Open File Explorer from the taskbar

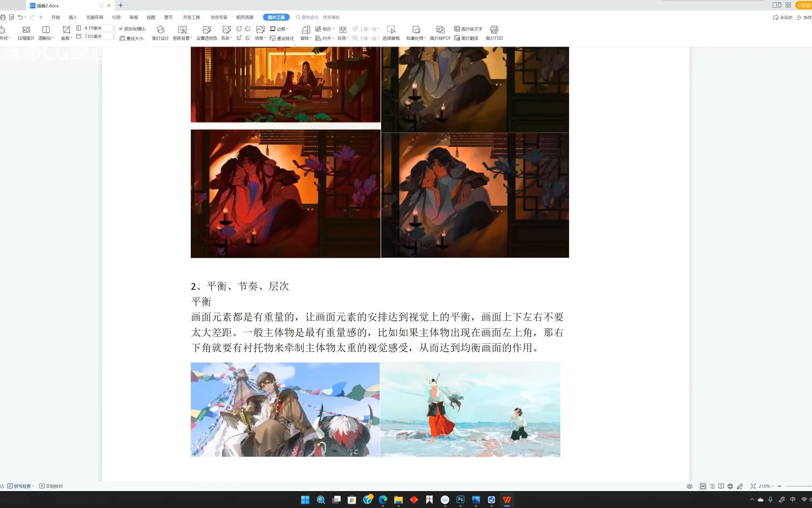click(x=398, y=500)
